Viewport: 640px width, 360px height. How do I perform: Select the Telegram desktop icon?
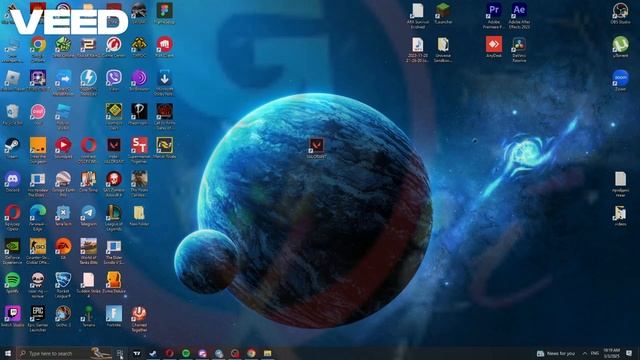[x=89, y=213]
